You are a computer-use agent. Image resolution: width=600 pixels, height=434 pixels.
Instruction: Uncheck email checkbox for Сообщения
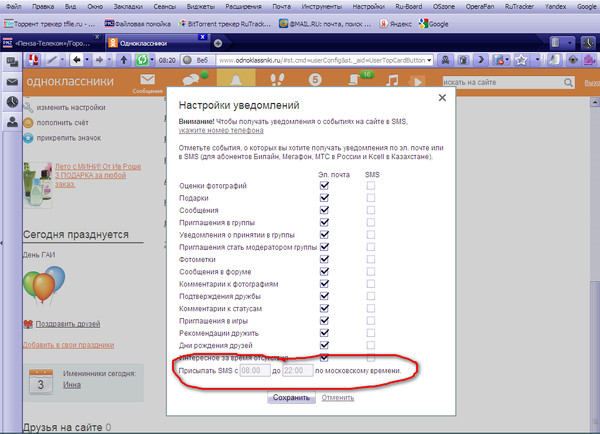324,210
